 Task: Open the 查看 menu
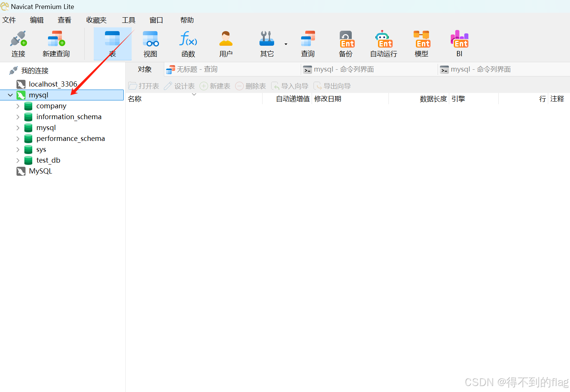coord(64,20)
